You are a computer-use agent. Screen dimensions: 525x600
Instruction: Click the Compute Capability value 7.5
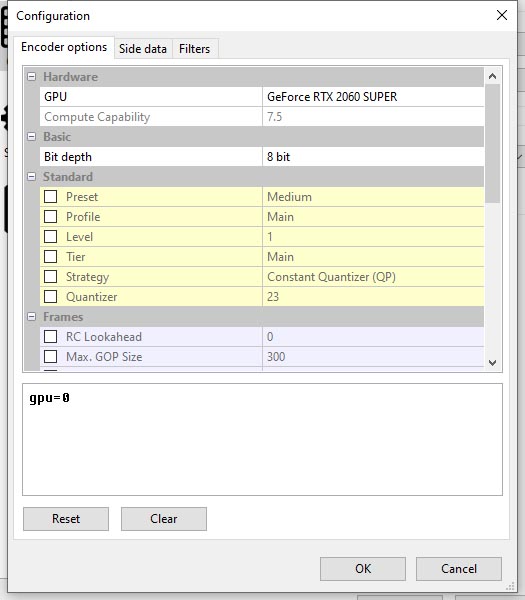[373, 117]
